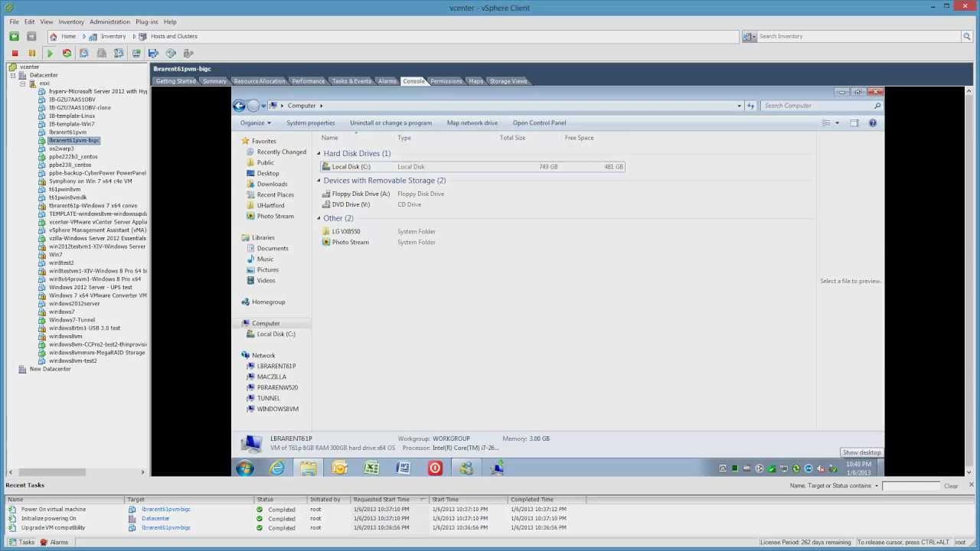Viewport: 980px width, 551px height.
Task: Open the Snapshot Manager toolbar icon
Action: (119, 54)
